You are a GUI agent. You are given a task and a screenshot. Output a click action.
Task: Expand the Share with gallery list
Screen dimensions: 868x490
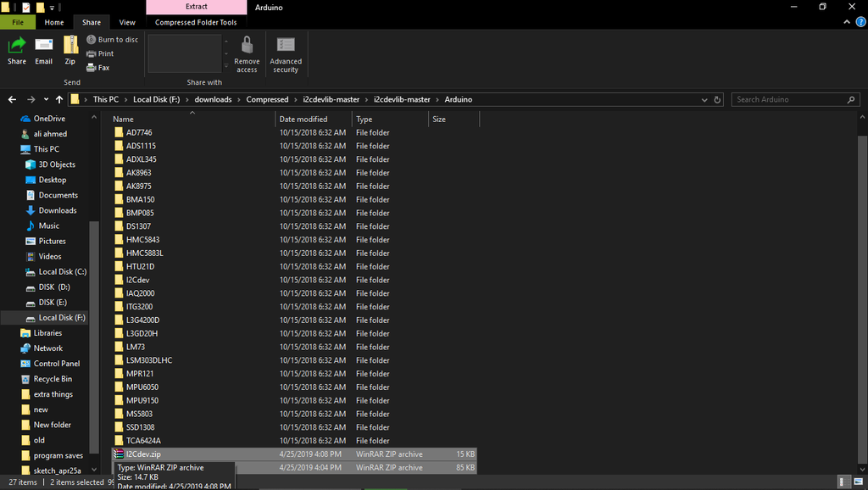pos(225,66)
